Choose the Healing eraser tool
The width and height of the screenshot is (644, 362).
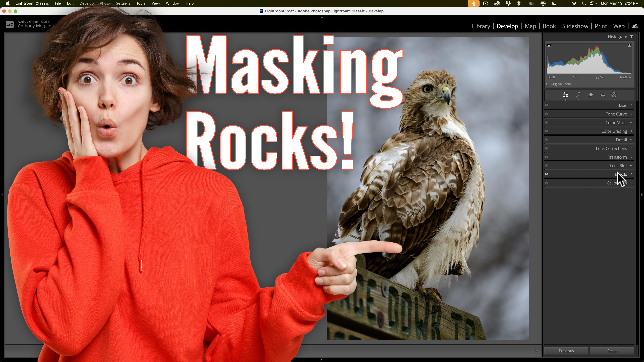pyautogui.click(x=591, y=95)
